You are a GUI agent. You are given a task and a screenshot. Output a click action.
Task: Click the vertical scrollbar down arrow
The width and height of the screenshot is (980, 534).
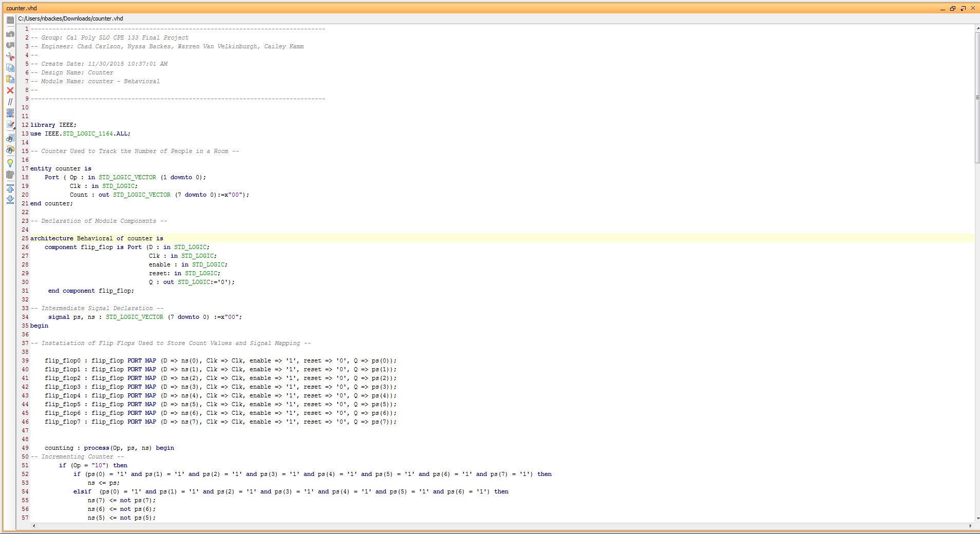[x=977, y=519]
